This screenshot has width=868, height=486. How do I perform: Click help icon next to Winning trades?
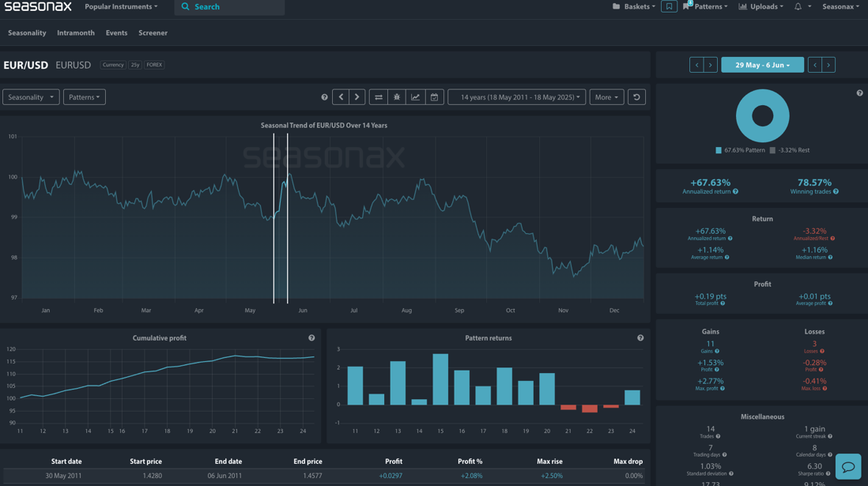click(x=836, y=191)
